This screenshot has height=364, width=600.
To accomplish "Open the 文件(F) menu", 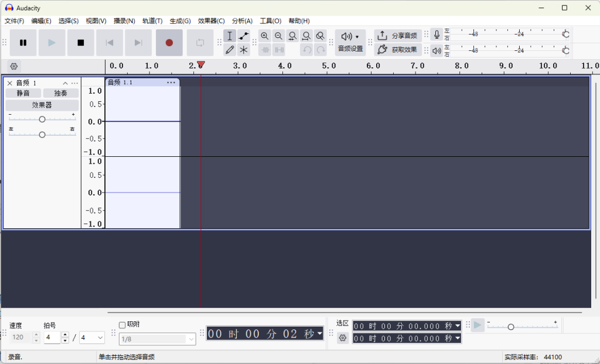I will click(x=14, y=21).
